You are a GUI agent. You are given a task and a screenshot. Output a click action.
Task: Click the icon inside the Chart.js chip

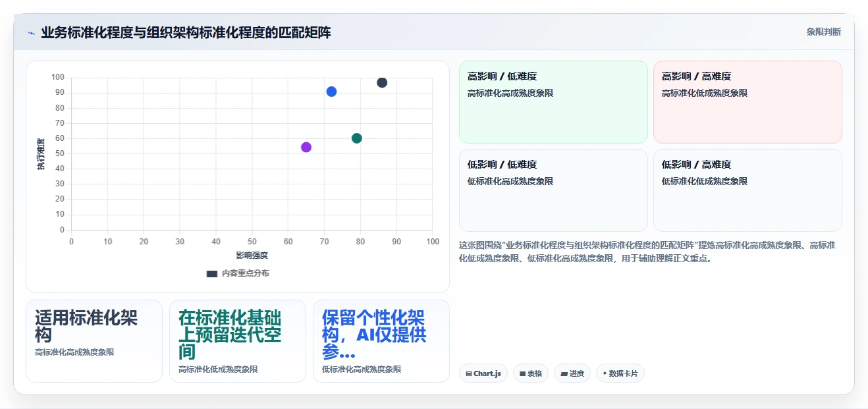coord(468,373)
